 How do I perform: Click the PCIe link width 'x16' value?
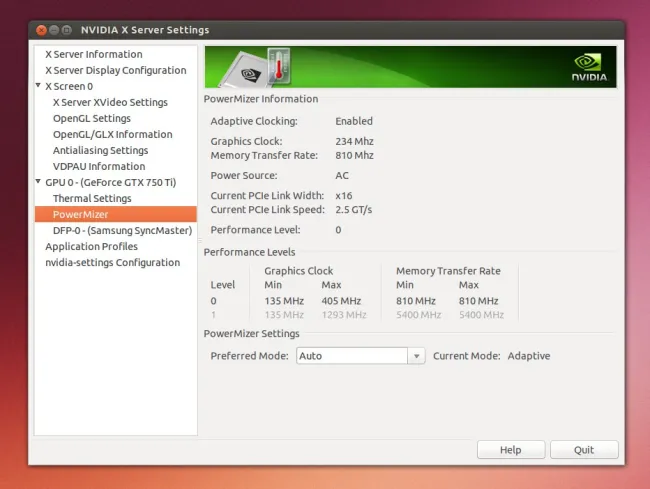344,196
